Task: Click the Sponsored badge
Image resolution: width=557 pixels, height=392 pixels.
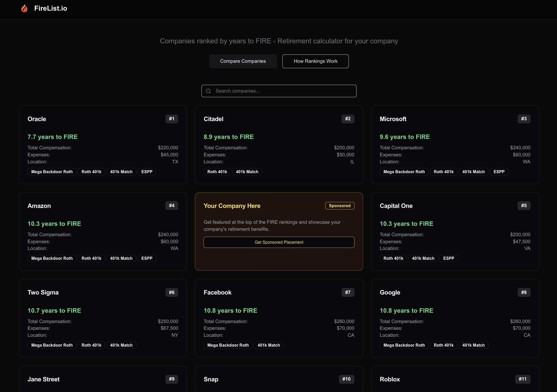Action: [340, 206]
